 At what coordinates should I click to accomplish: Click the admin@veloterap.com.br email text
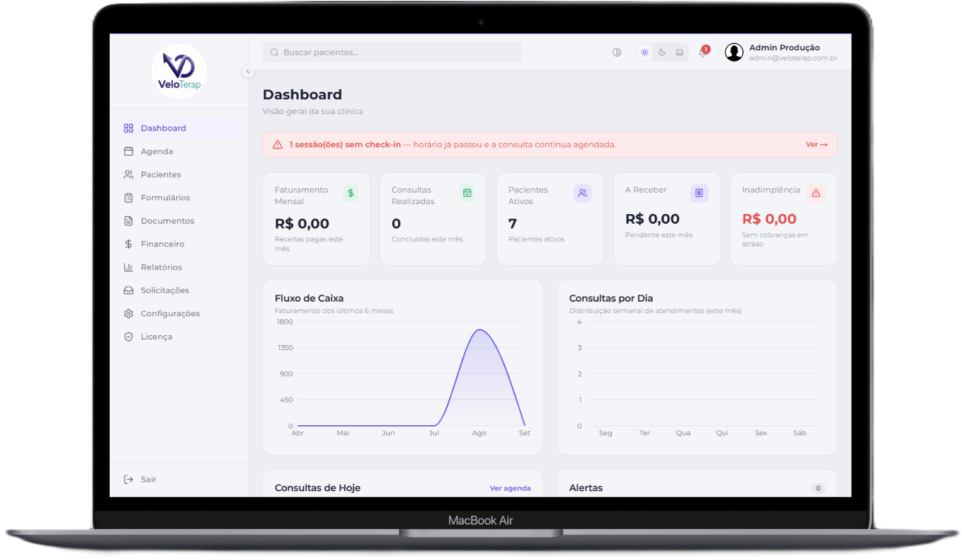point(793,59)
